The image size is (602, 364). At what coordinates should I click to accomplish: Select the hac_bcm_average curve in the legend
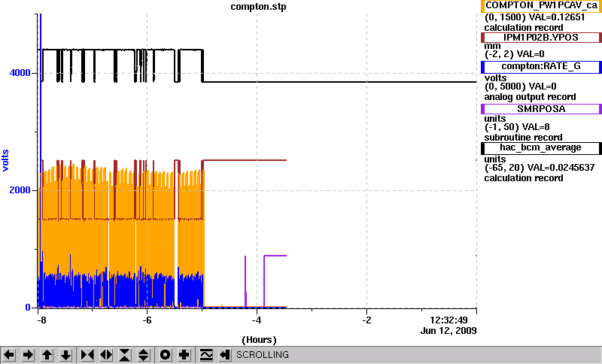coord(541,148)
